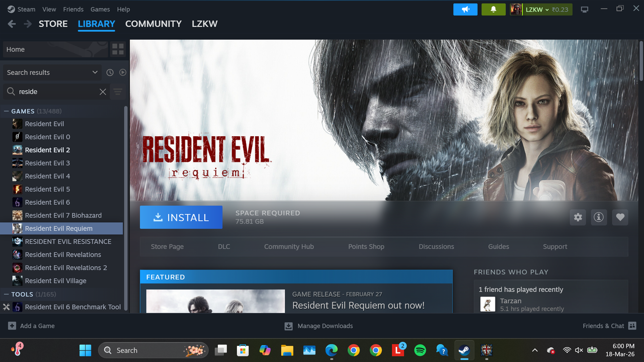Screen dimensions: 644x362
Task: Click the heart to favorite Resident Evil Requiem
Action: click(620, 217)
